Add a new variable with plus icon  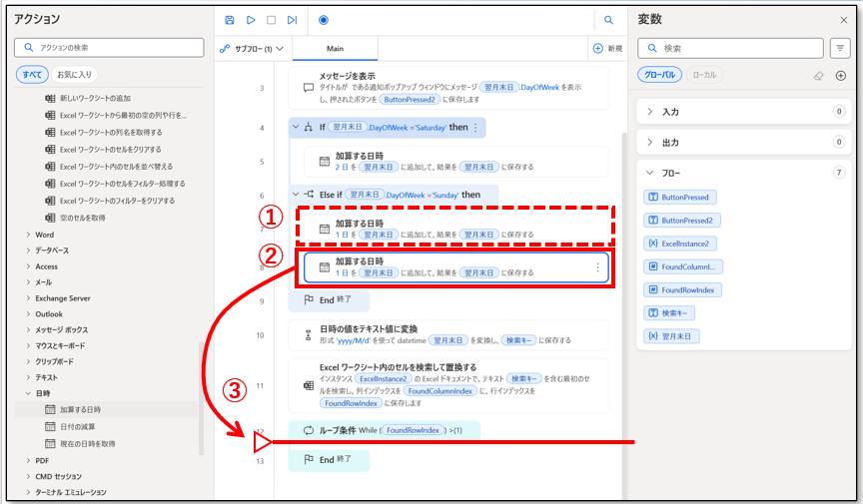(x=840, y=75)
